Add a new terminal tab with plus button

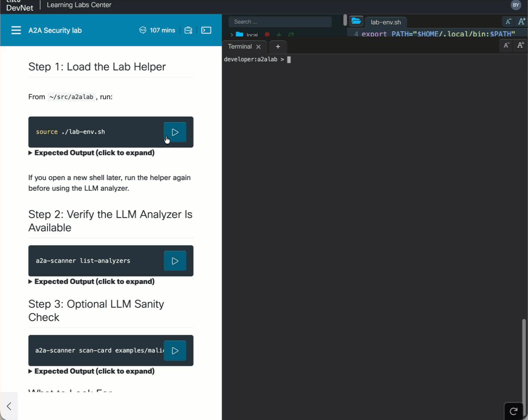click(278, 47)
